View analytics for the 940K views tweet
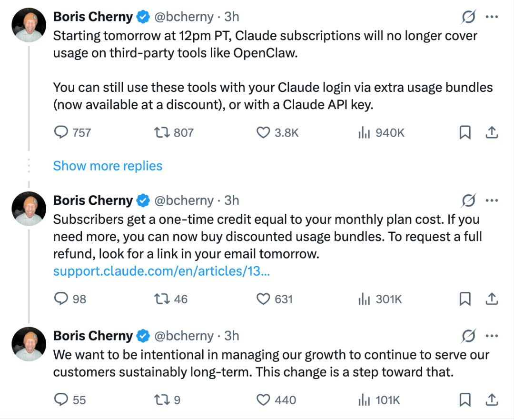 coord(364,132)
